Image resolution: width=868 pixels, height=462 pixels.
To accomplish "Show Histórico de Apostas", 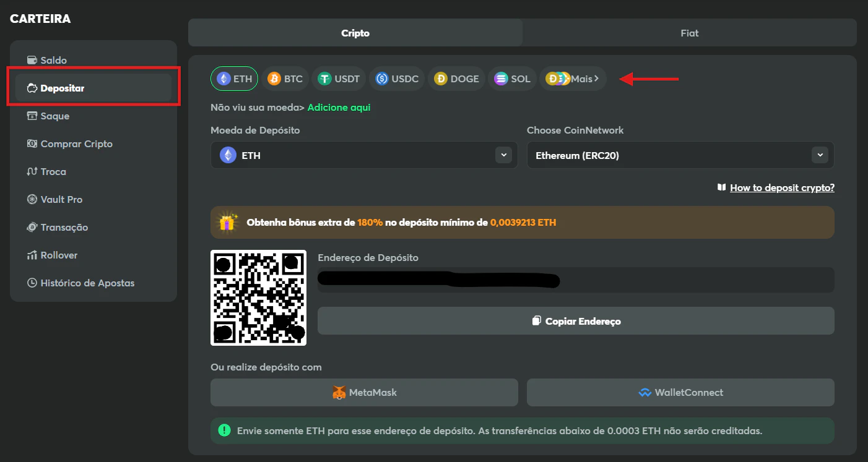I will pyautogui.click(x=93, y=283).
